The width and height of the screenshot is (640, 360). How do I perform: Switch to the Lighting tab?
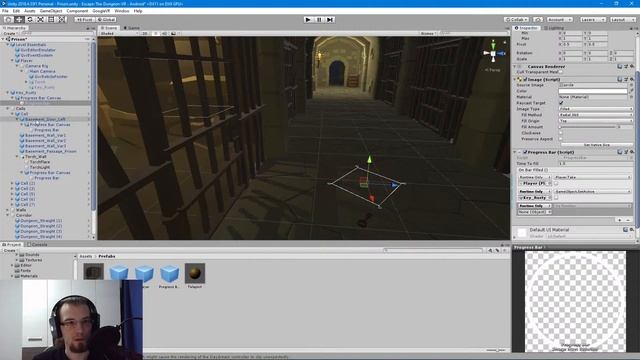554,28
